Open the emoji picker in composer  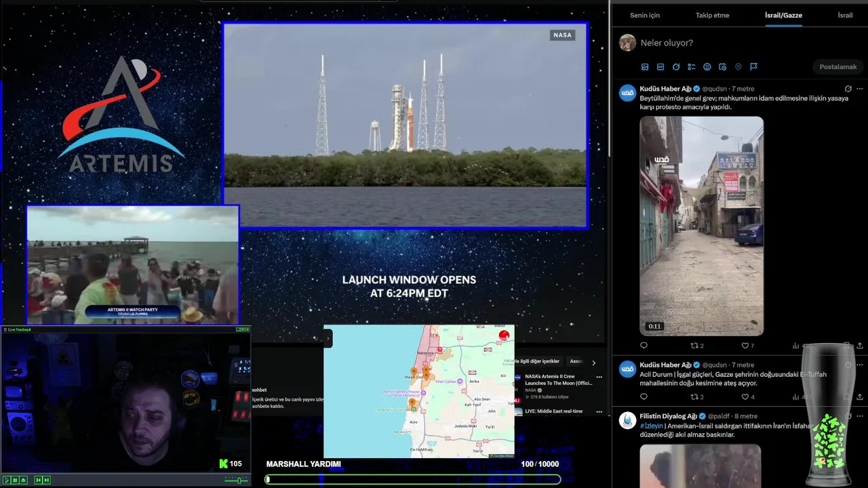click(707, 67)
